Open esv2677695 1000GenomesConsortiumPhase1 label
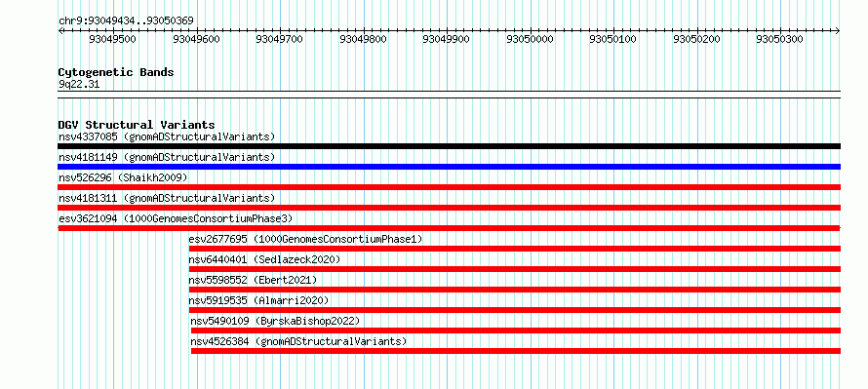Viewport: 868px width, 389px height. tap(305, 239)
